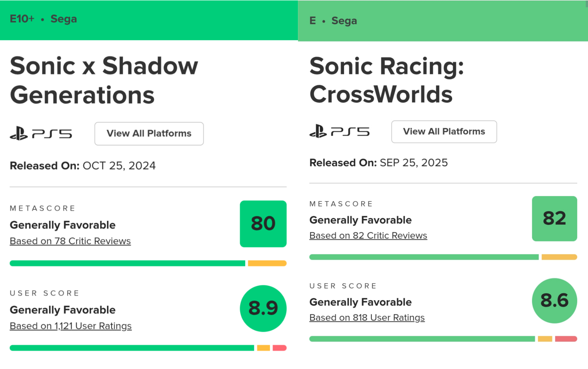Click the PS5 logo under Sonic Racing: CrossWorlds
588x369 pixels.
[339, 132]
